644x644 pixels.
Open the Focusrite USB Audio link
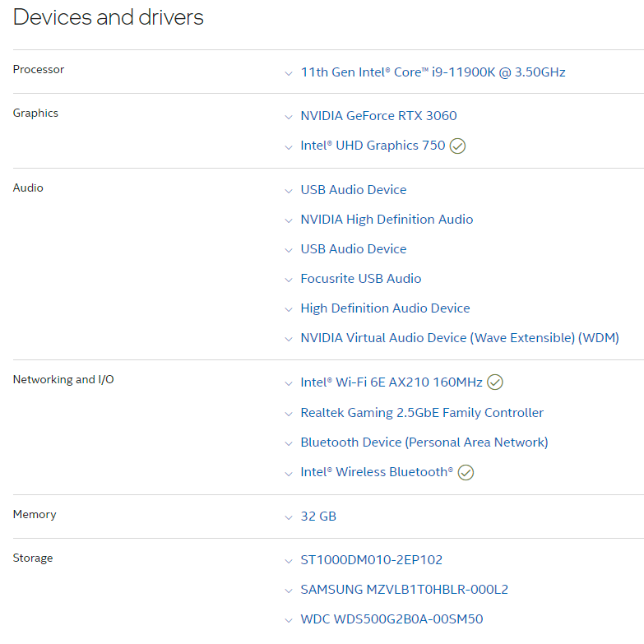361,279
